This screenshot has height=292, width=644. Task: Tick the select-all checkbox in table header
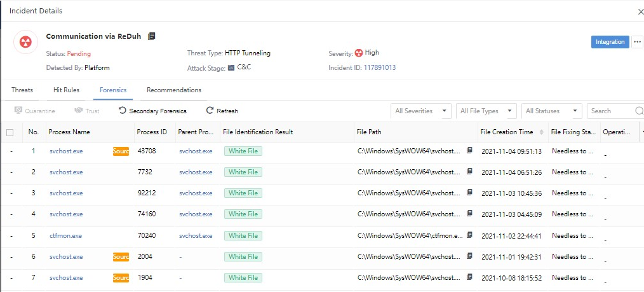click(10, 132)
